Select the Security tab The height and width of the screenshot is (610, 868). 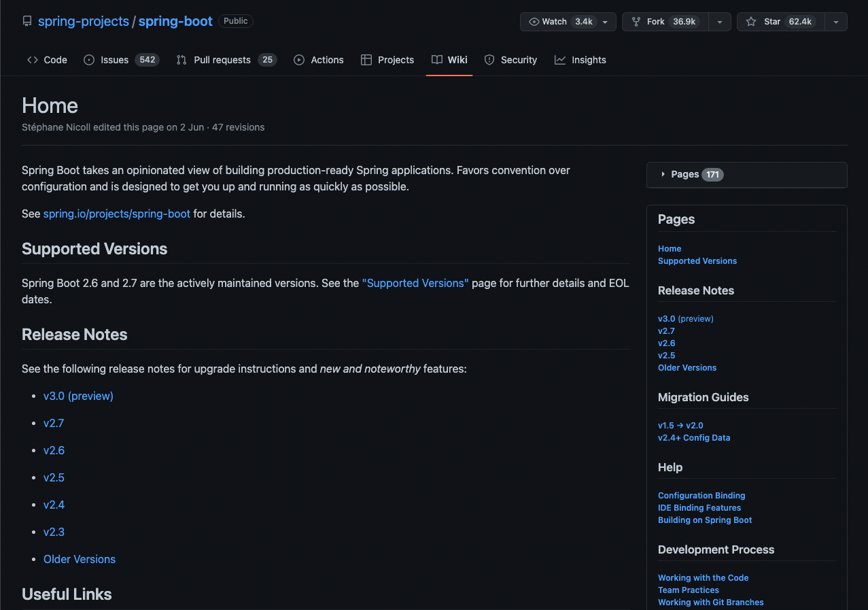511,60
